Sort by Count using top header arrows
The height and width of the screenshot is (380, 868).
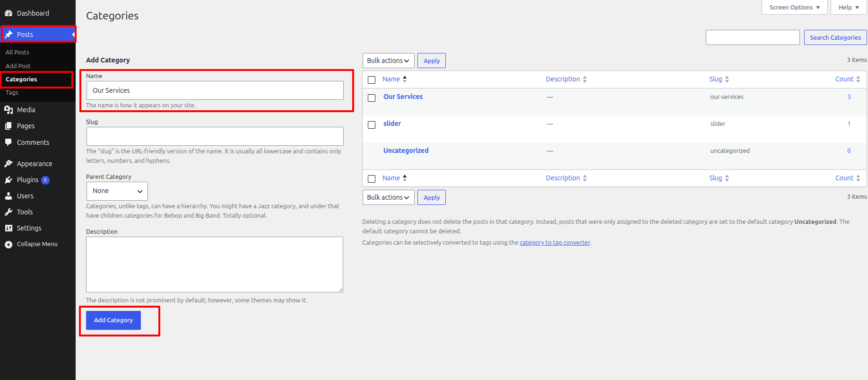(x=858, y=79)
